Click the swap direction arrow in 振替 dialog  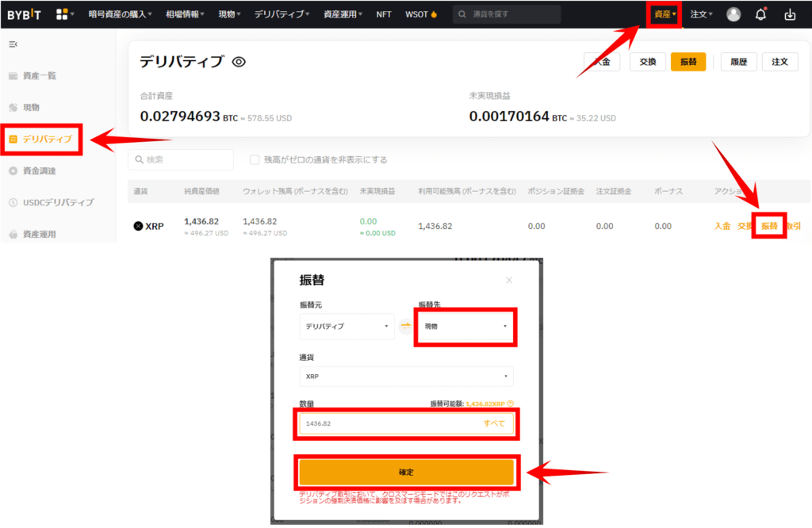pos(405,326)
